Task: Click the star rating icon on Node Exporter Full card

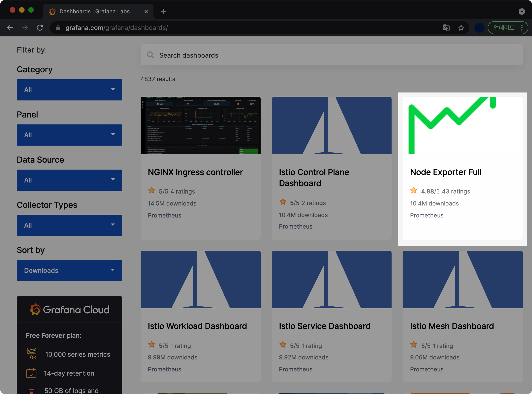Action: 413,190
